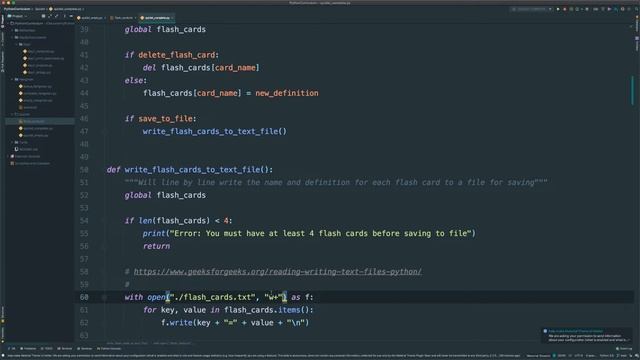
Task: Select External Libraries tree item
Action: coord(25,156)
